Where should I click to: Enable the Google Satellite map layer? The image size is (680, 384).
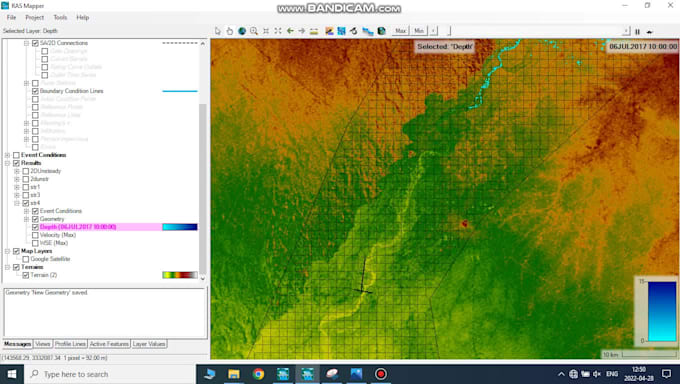point(26,259)
